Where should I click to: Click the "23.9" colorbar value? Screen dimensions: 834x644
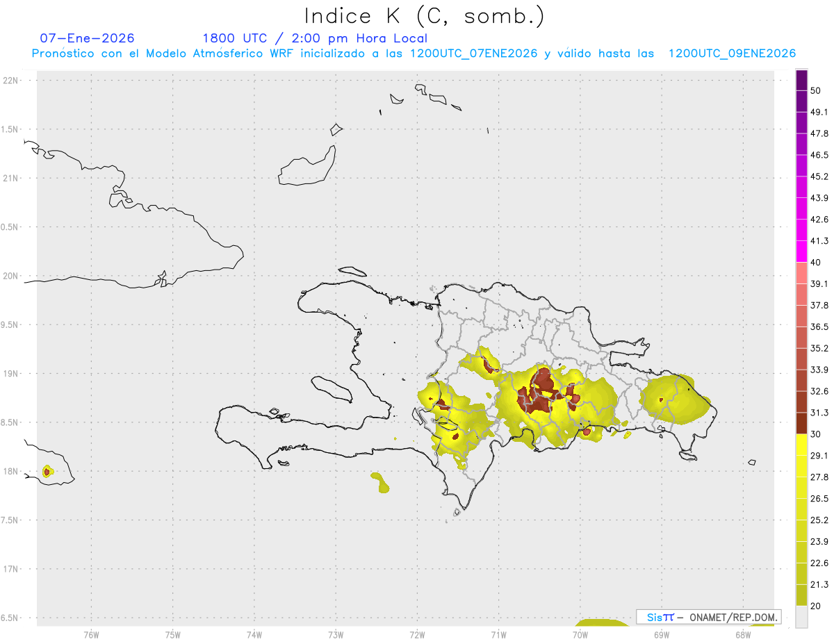coord(819,542)
